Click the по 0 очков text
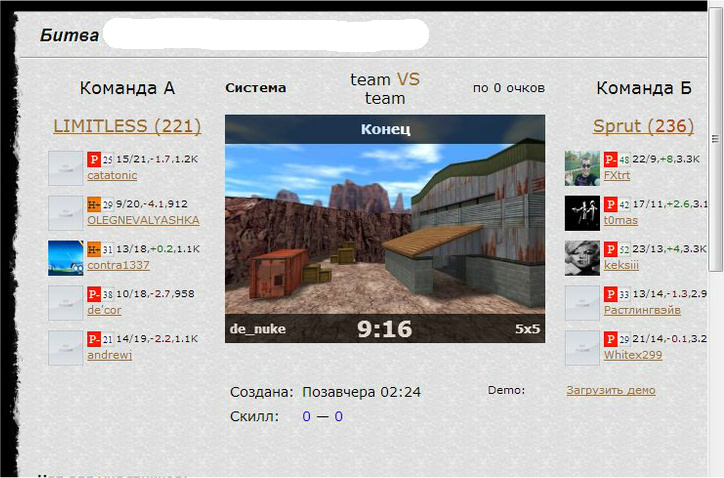The width and height of the screenshot is (724, 478). pos(509,88)
